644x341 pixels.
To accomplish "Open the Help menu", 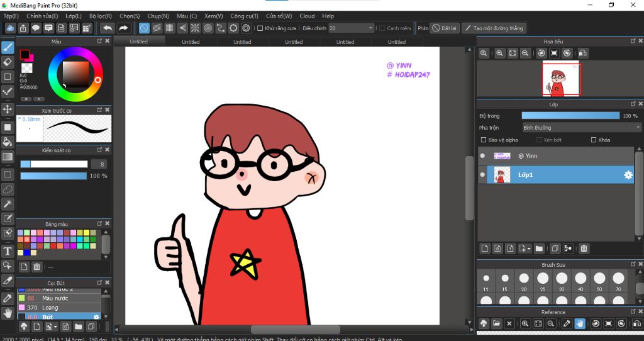I will (x=328, y=16).
